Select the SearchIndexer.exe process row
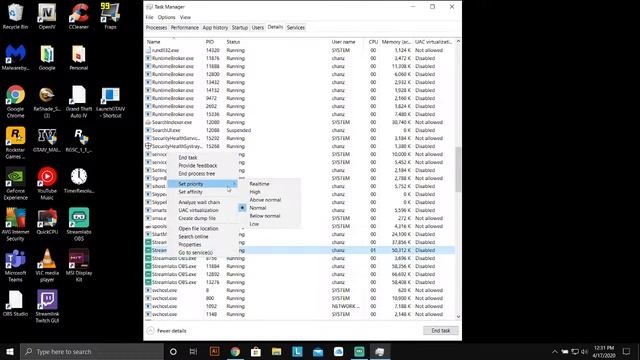The width and height of the screenshot is (640, 360). (300, 122)
